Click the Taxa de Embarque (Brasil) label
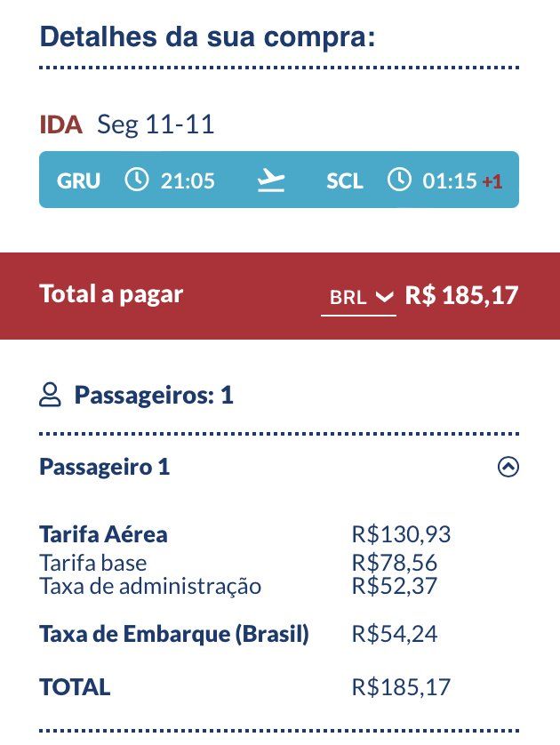The width and height of the screenshot is (560, 745). (174, 634)
